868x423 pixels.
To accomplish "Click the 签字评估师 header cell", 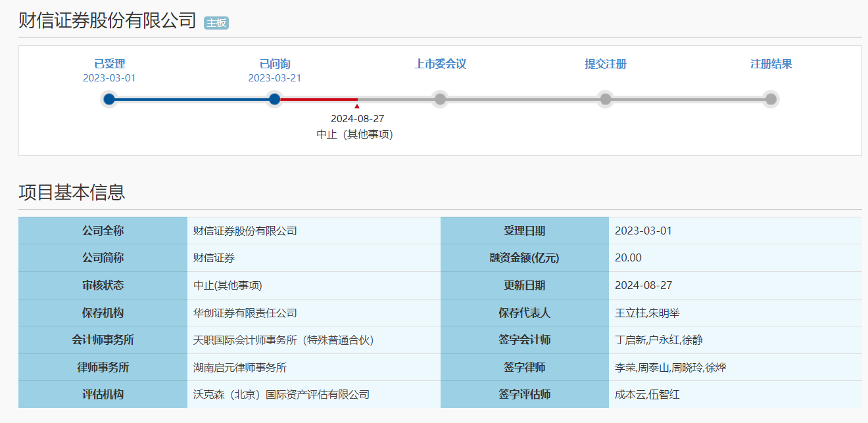I will click(x=524, y=394).
